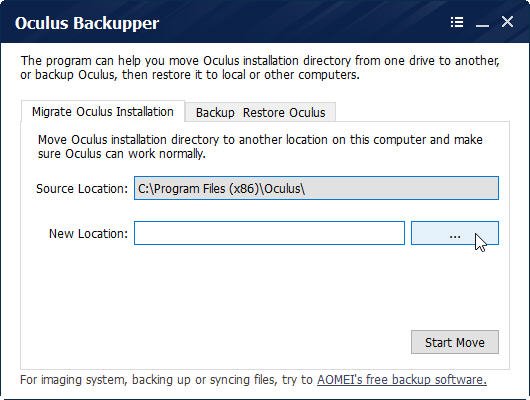The image size is (530, 400).
Task: Close the Oculus Backupper window
Action: 507,22
